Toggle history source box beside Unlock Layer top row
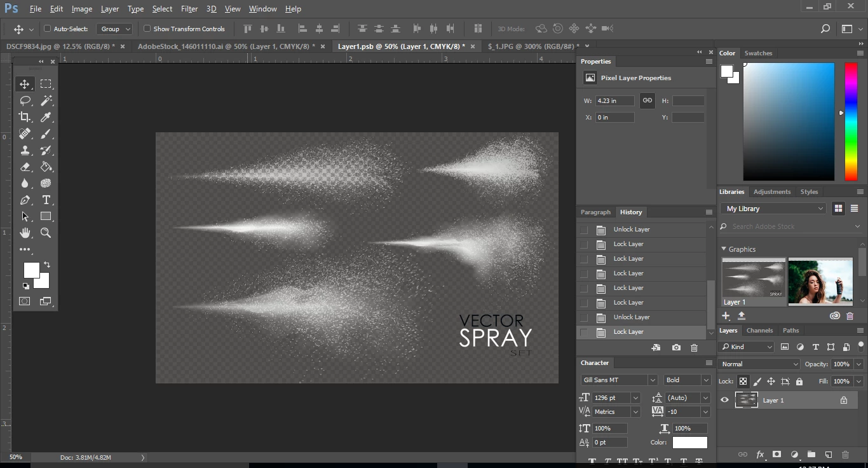Image resolution: width=868 pixels, height=468 pixels. click(584, 230)
